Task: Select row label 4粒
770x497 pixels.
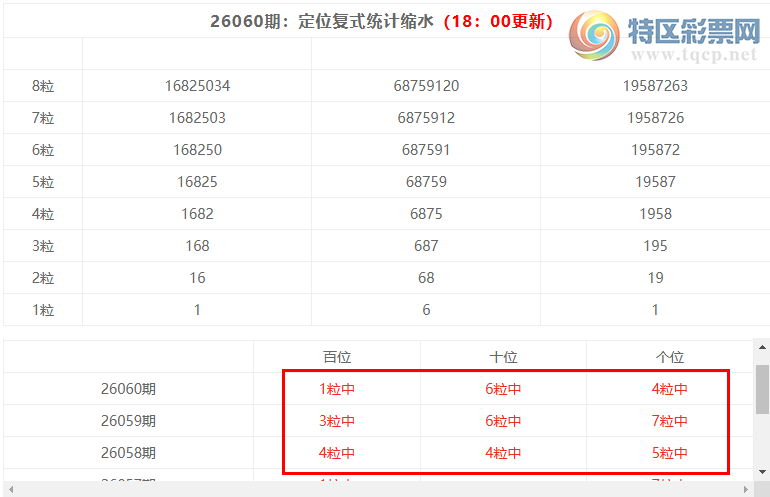Action: 43,214
